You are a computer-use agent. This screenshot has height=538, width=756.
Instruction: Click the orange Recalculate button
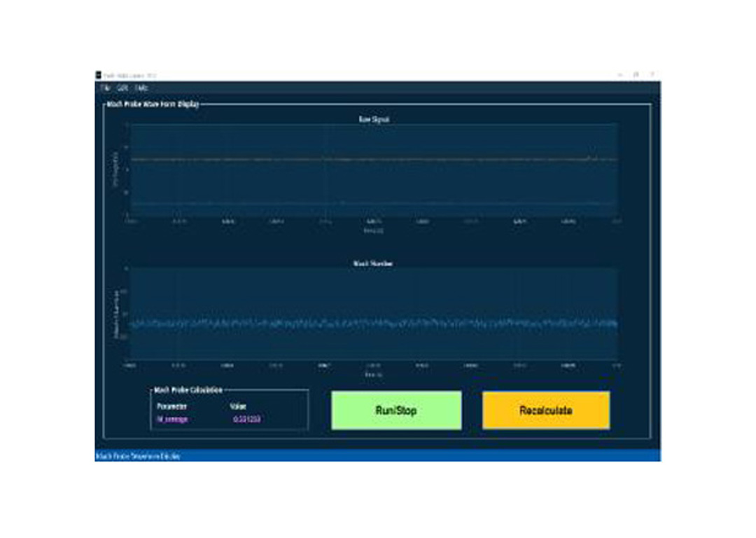pyautogui.click(x=545, y=411)
